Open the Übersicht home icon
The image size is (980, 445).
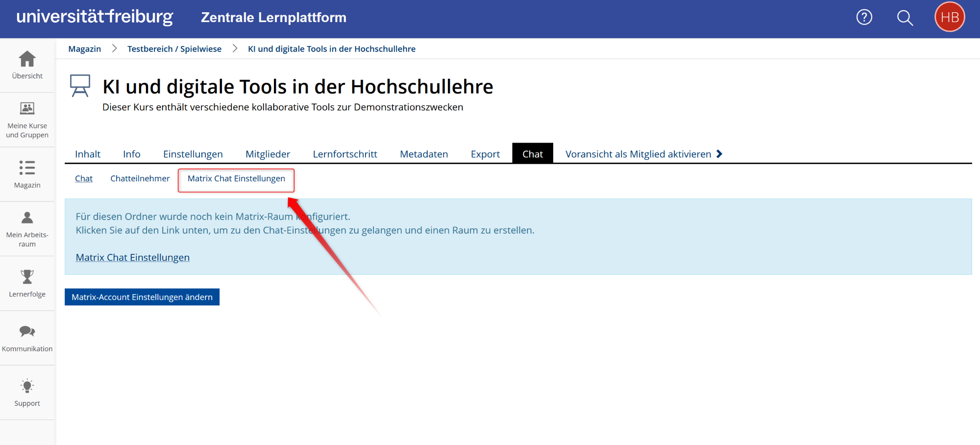[x=27, y=58]
